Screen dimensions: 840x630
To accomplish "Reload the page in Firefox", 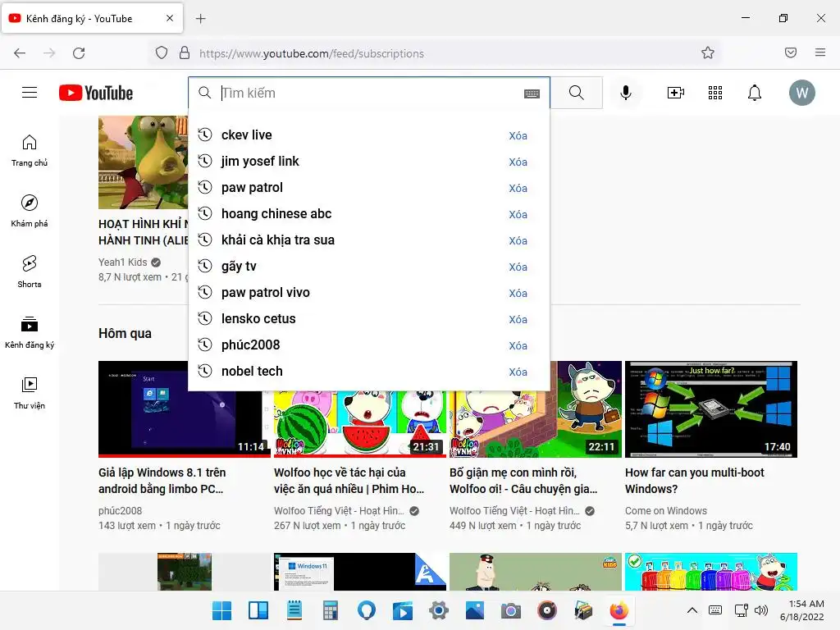I will coord(79,53).
